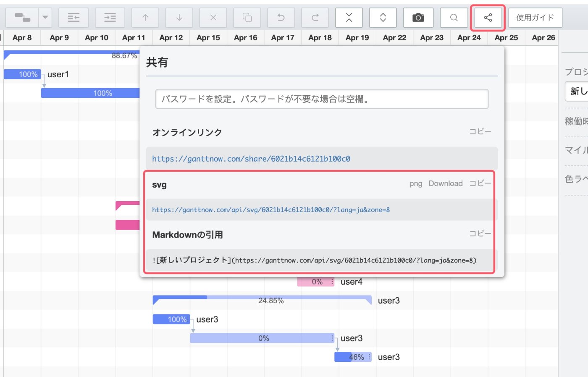This screenshot has height=377, width=588.
Task: Click the add task icon in toolbar
Action: (x=22, y=18)
